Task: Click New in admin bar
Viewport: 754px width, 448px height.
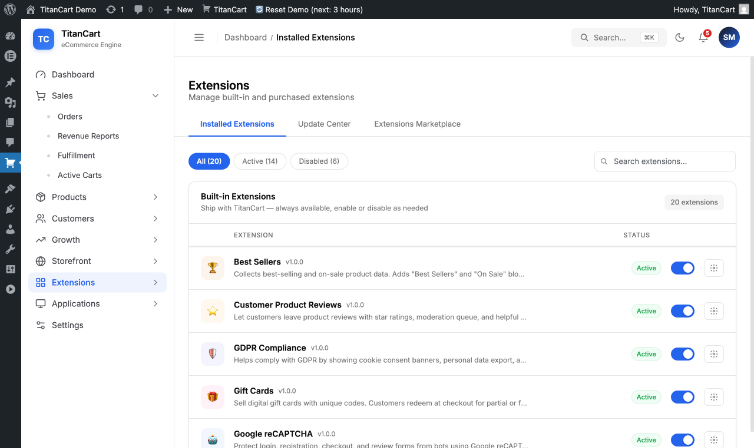Action: (178, 10)
